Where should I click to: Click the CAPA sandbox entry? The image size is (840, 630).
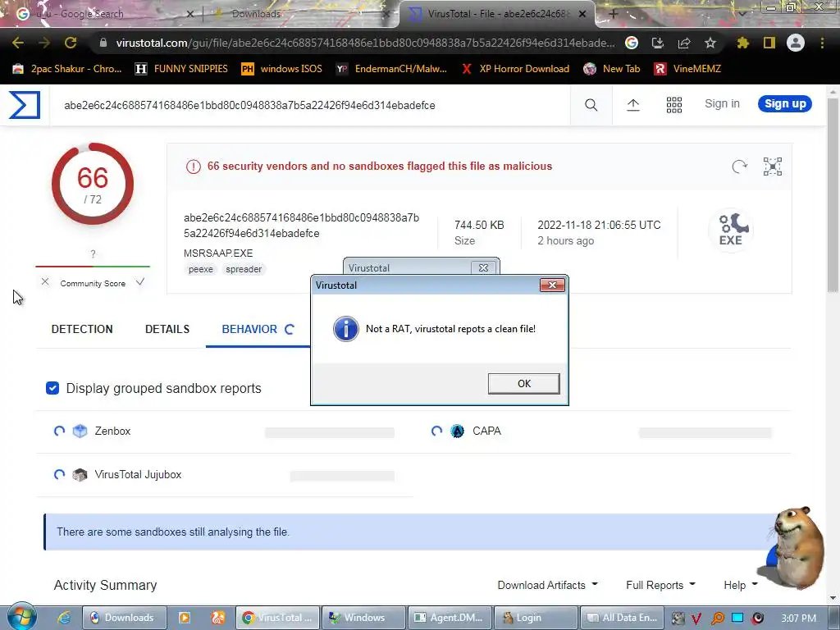(x=486, y=431)
